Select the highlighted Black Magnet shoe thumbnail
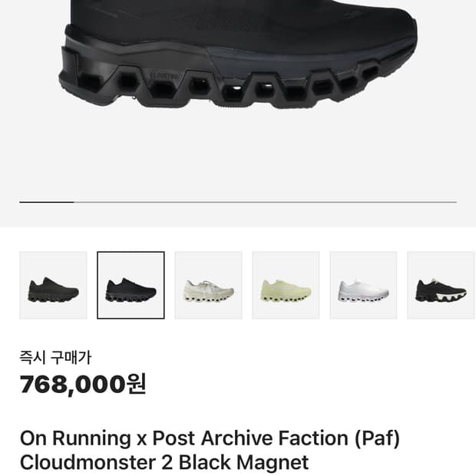 point(131,285)
